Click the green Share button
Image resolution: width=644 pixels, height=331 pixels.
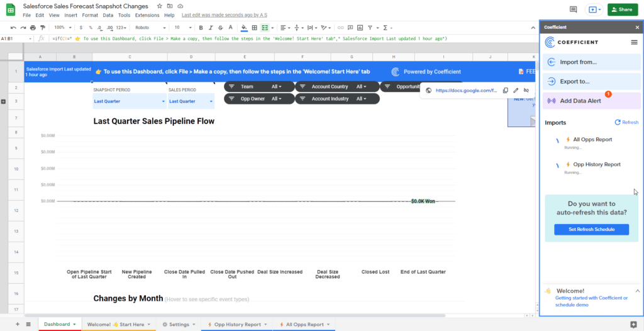coord(623,9)
